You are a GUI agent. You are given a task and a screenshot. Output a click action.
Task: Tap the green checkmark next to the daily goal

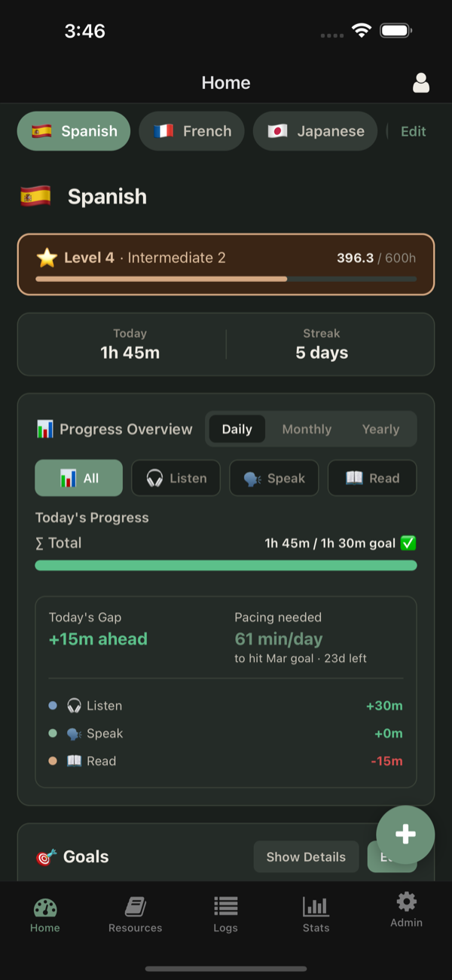tap(408, 542)
